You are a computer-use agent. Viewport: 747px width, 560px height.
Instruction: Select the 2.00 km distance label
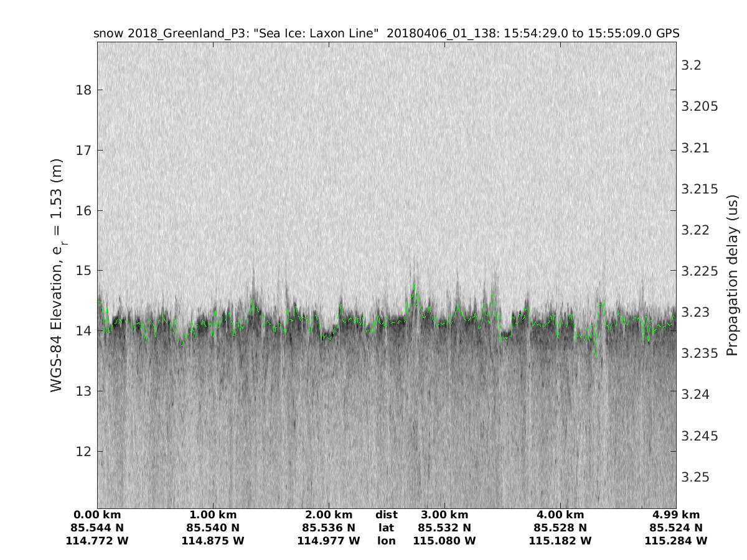pyautogui.click(x=329, y=515)
